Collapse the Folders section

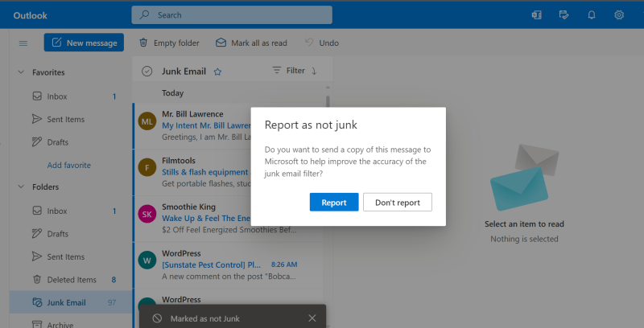[x=21, y=187]
